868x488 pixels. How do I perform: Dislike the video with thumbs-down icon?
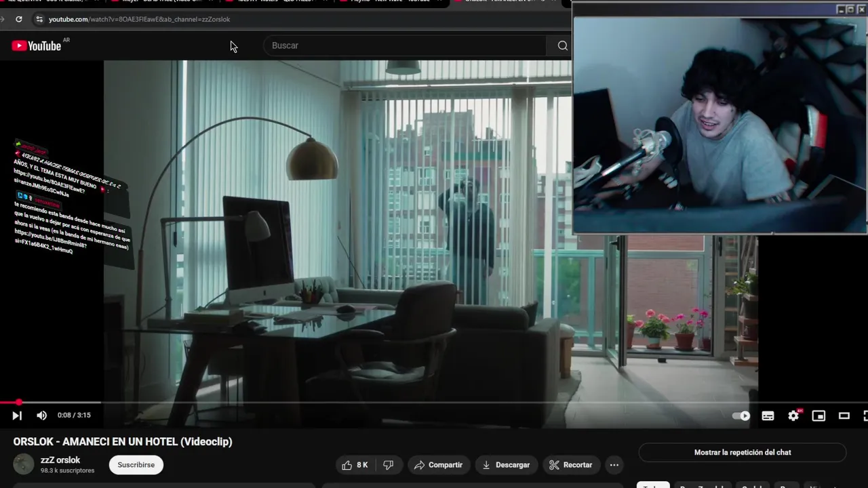[389, 465]
